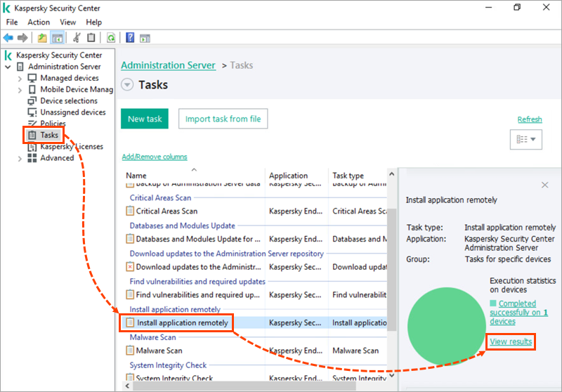The width and height of the screenshot is (562, 392).
Task: Click the Paste clipboard toolbar icon
Action: [x=91, y=38]
